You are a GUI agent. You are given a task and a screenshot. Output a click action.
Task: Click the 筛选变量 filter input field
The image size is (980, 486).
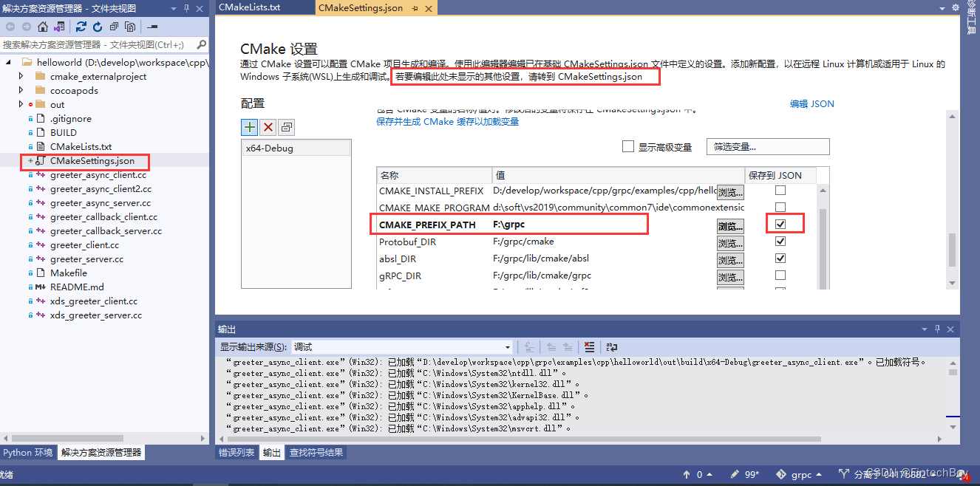(x=768, y=146)
